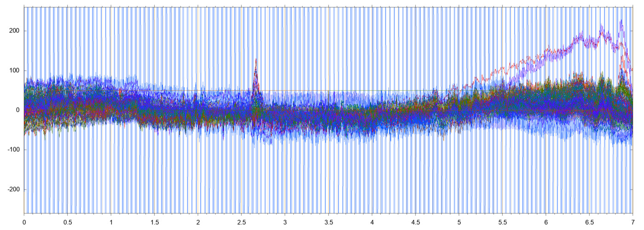Viewport: 644px width, 230px height.
Task: Click the -100 label on the vertical axis
Action: pos(13,150)
